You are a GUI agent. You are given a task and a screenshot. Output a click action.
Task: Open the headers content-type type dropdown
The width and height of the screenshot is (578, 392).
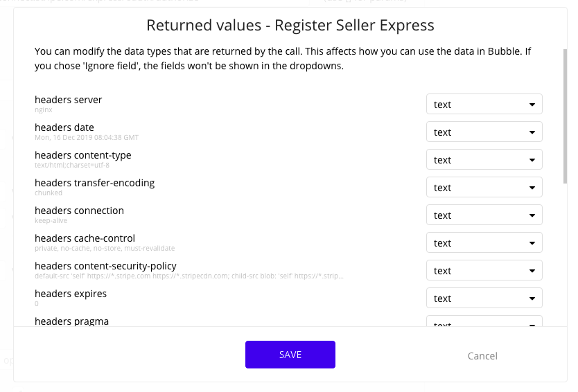(x=484, y=160)
